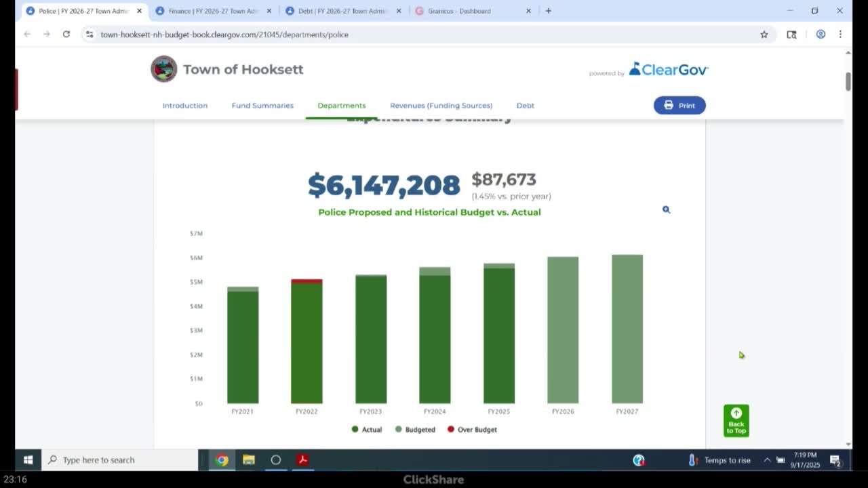Click the Town of Hooksett seal logo
868x488 pixels.
coord(163,69)
